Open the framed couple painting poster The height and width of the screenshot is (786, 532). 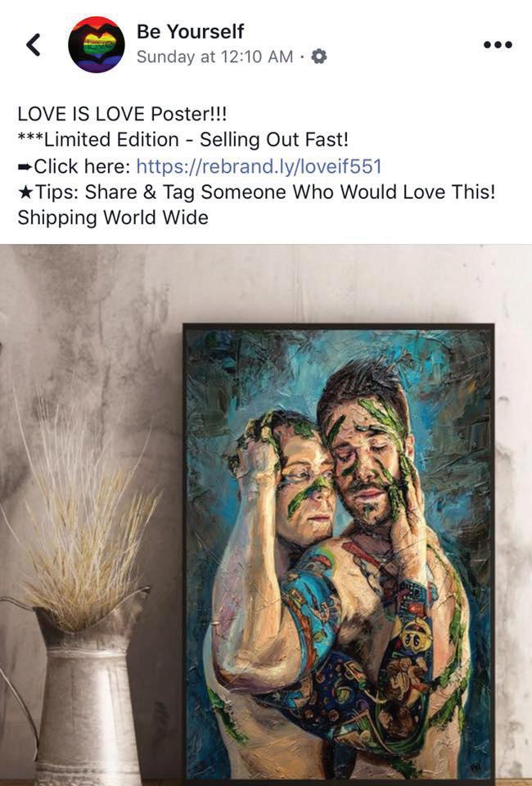click(x=339, y=553)
